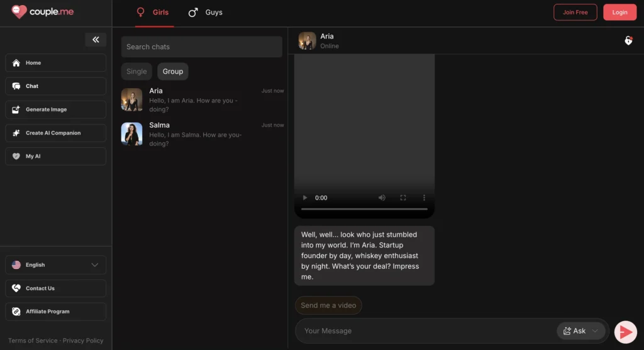Collapse the sidebar with double-chevron icon
Viewport: 644px width, 350px height.
click(96, 40)
